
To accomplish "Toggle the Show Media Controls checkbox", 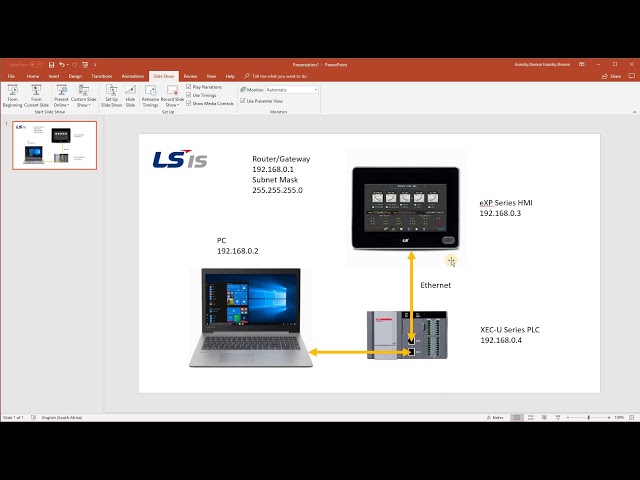I will click(x=189, y=103).
